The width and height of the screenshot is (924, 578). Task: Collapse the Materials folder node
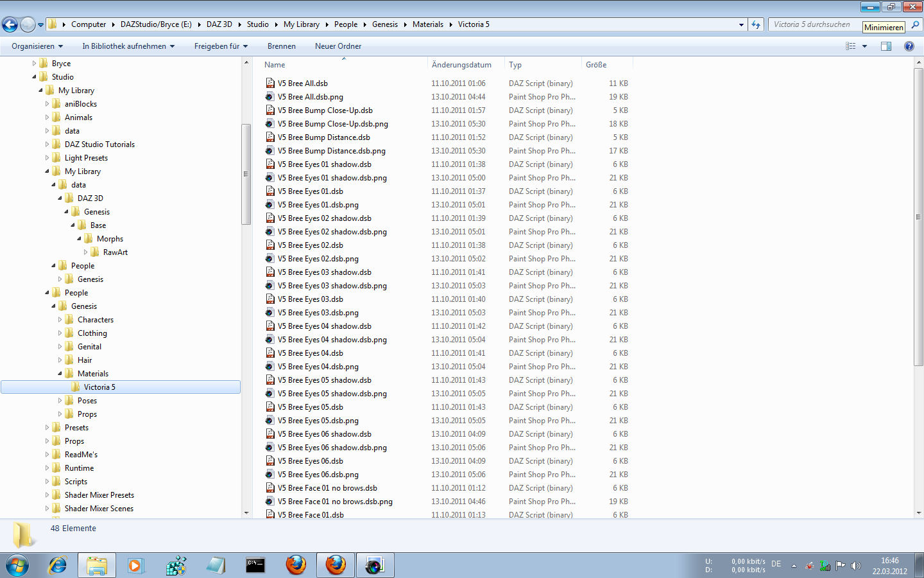[x=60, y=374]
